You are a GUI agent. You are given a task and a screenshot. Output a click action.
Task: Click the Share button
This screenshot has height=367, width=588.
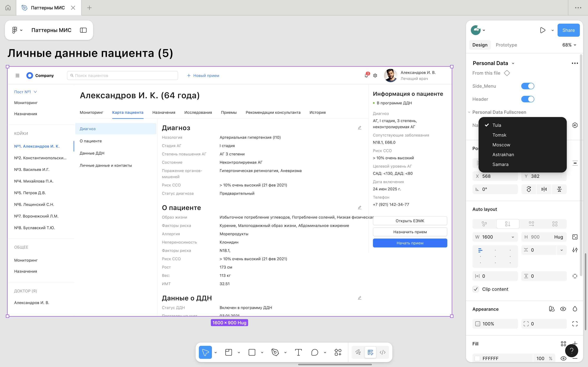[x=568, y=30]
